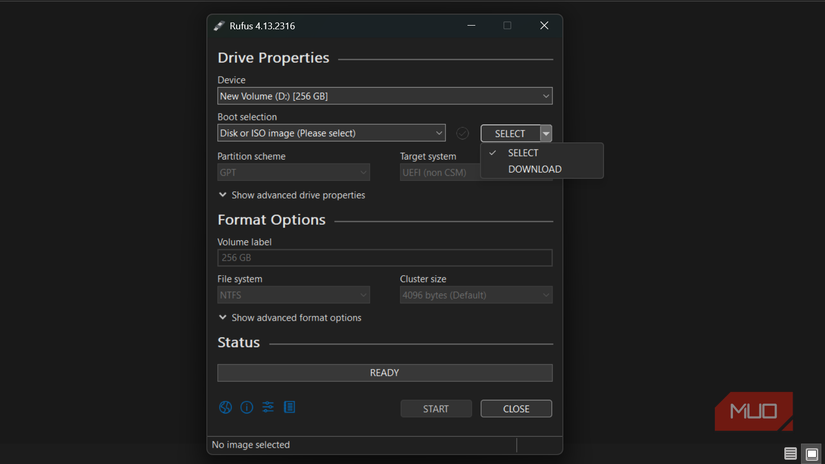Choose SELECT from the popup menu
Viewport: 825px width, 464px height.
point(542,153)
